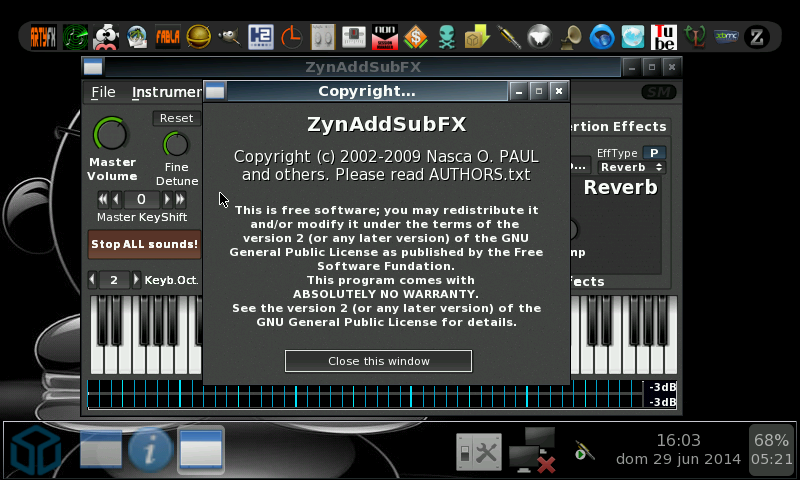Image resolution: width=800 pixels, height=480 pixels.
Task: Increase Master KeyShift with single right arrow
Action: [167, 199]
